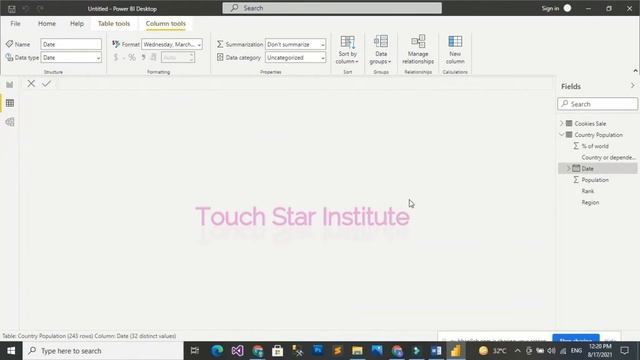Click the Fields search box
Viewport: 640px width, 360px height.
(598, 104)
